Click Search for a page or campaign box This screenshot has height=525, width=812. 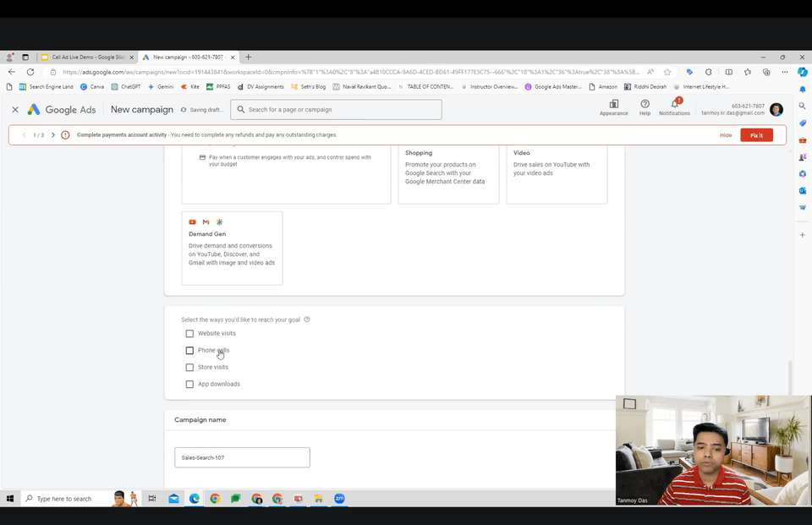pos(336,110)
